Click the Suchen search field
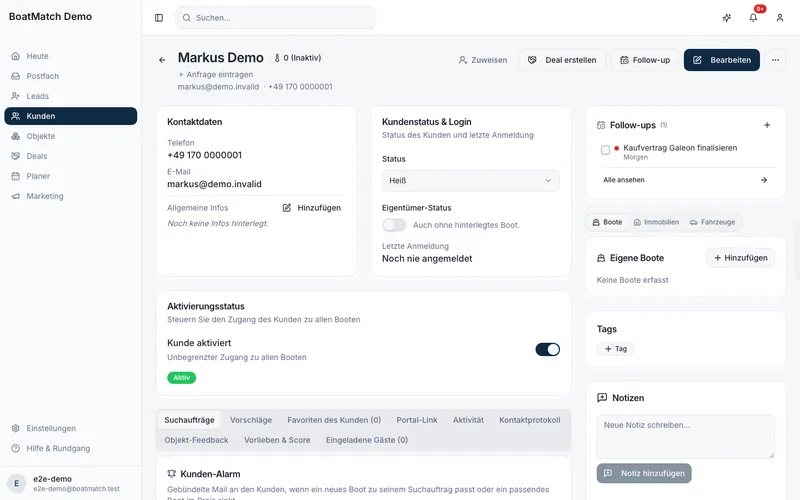Image resolution: width=800 pixels, height=500 pixels. tap(276, 18)
